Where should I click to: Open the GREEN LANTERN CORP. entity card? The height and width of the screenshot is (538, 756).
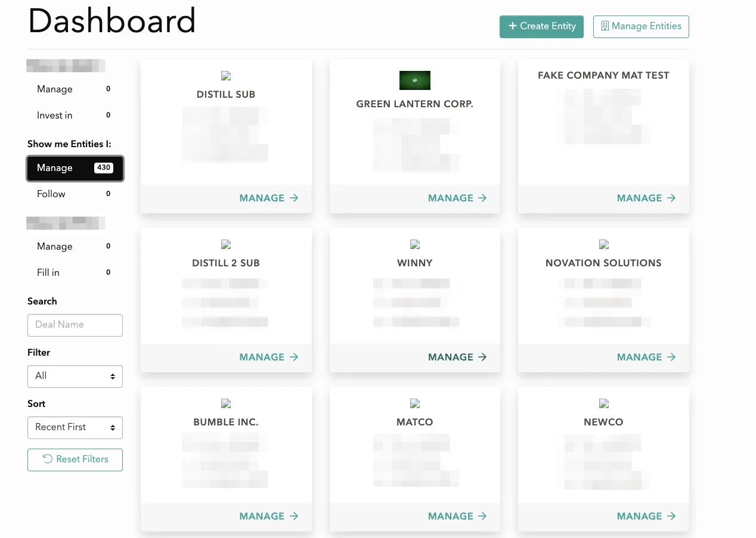[414, 137]
